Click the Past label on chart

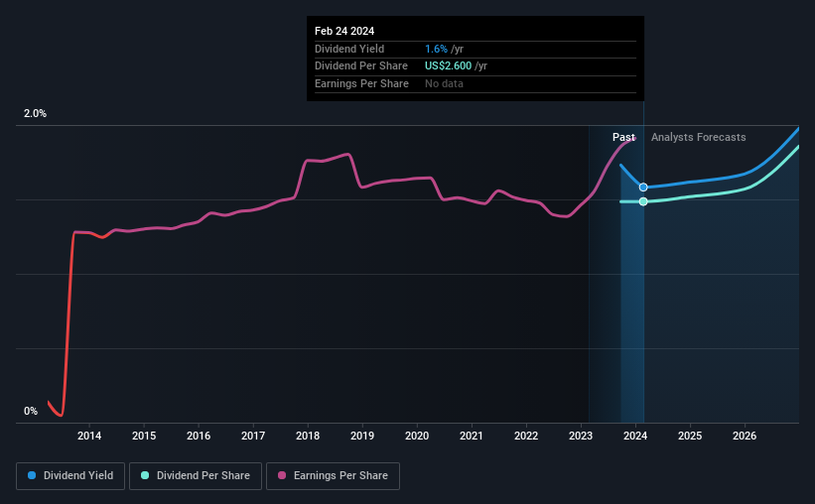tap(623, 137)
